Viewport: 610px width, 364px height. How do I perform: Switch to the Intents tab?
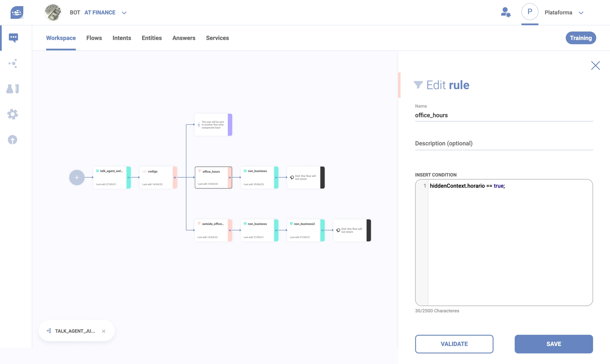[122, 38]
